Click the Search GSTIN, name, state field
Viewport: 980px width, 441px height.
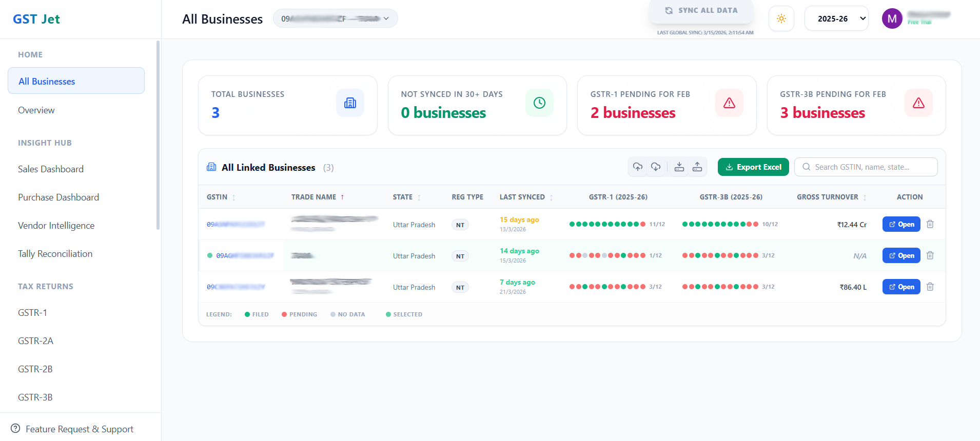coord(866,167)
